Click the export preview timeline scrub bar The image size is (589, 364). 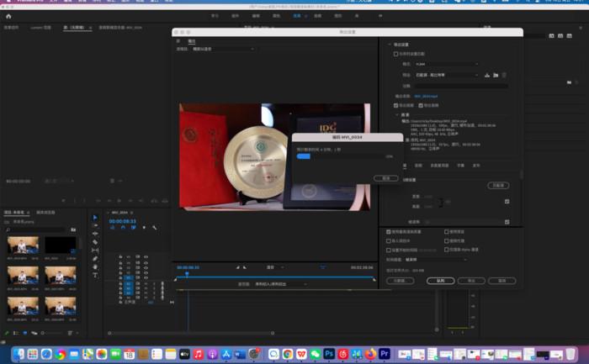click(x=278, y=277)
